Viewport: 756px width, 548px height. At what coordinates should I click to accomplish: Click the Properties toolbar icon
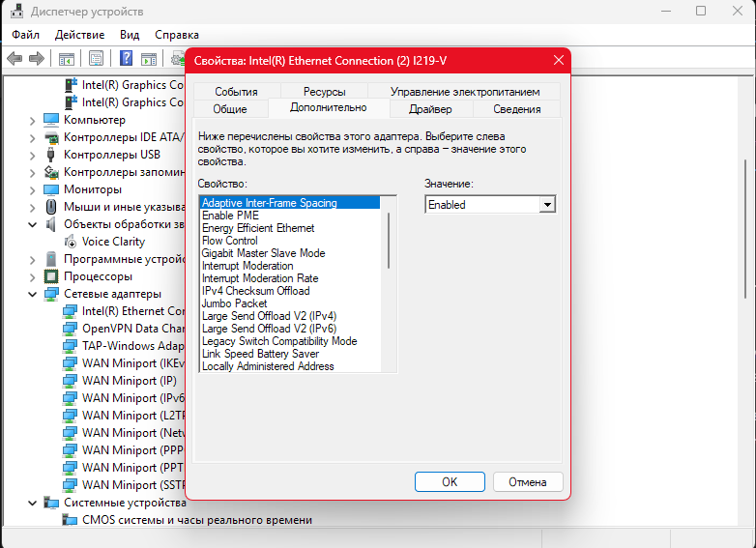(96, 59)
